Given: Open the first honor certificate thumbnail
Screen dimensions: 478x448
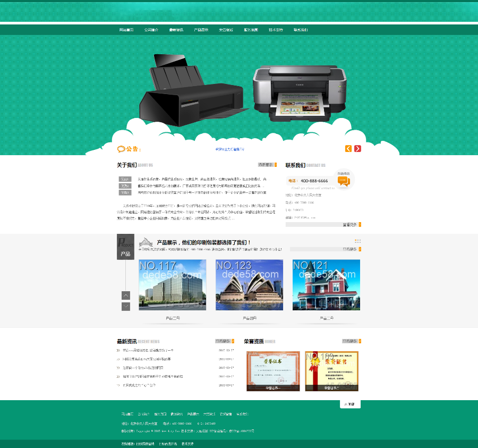Looking at the screenshot, I should (x=273, y=371).
